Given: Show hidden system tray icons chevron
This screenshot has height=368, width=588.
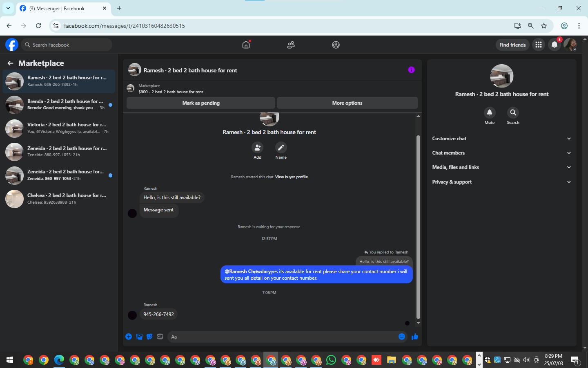Looking at the screenshot, I should (x=479, y=355).
